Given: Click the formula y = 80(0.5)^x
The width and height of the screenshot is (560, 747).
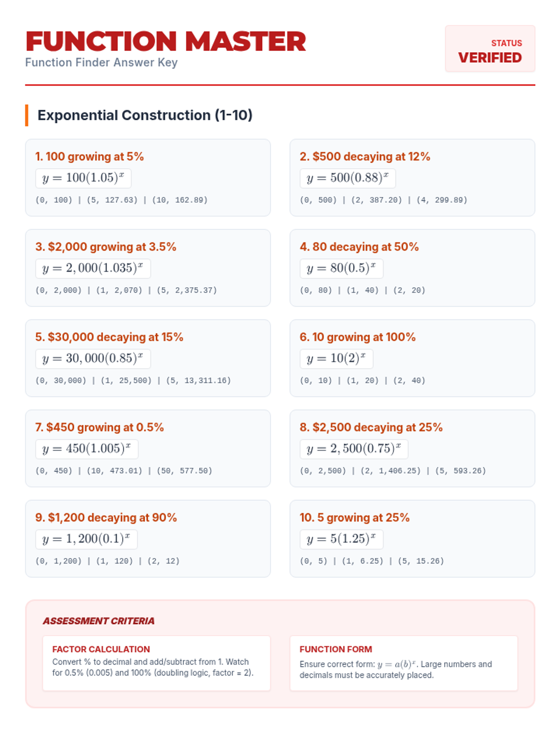Looking at the screenshot, I should pos(341,268).
